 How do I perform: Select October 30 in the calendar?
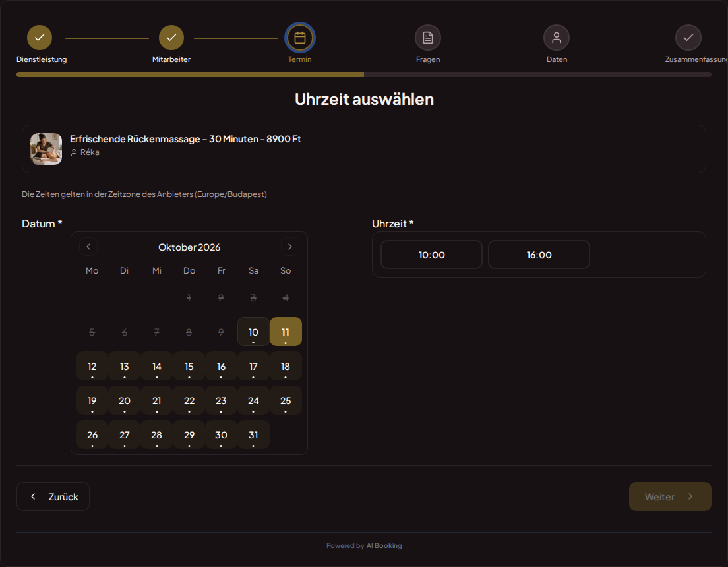coord(221,434)
